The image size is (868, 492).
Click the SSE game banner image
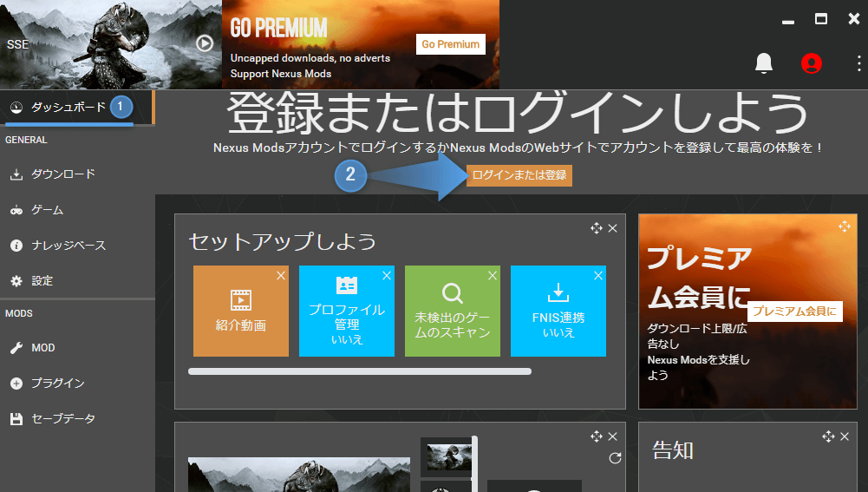click(111, 44)
